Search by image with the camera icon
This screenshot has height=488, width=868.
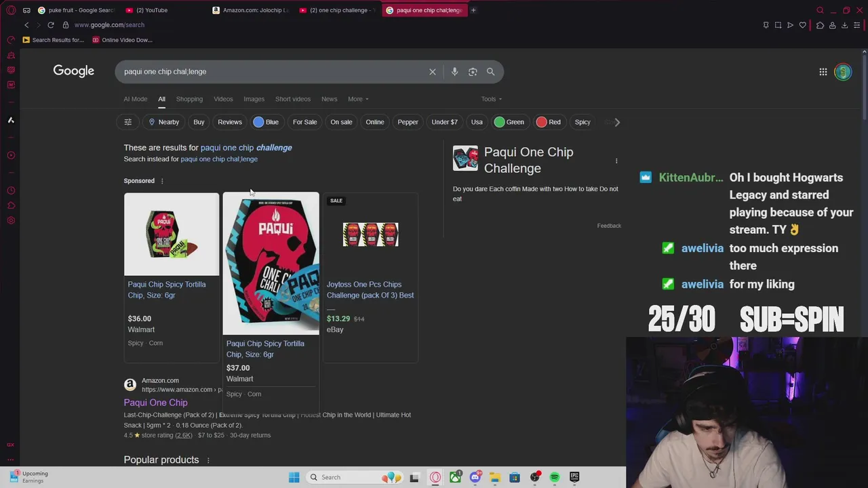click(x=473, y=72)
